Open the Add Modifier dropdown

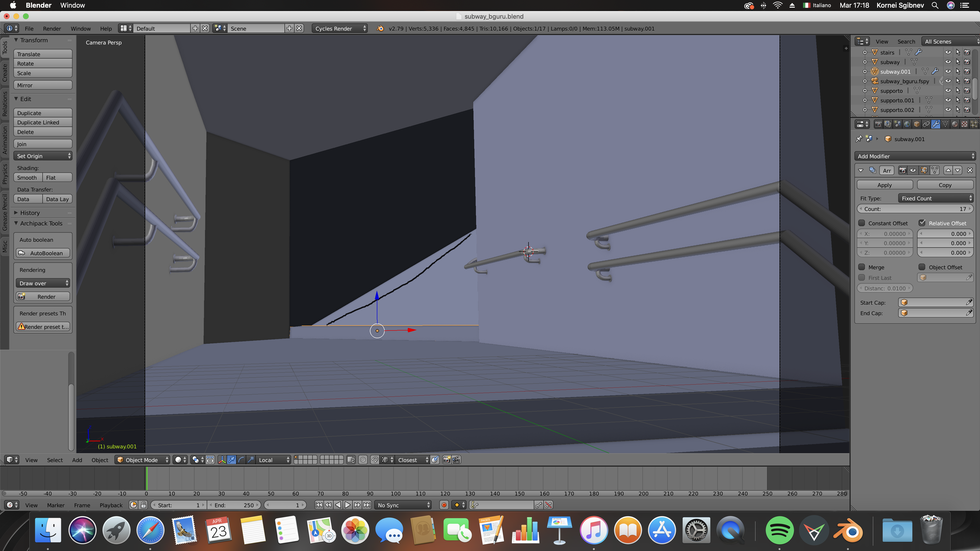(915, 156)
